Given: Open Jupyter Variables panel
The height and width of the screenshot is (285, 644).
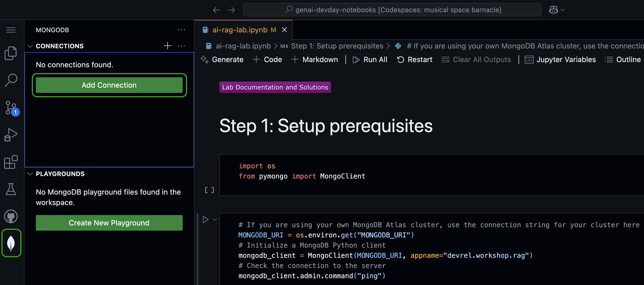Looking at the screenshot, I should (560, 60).
